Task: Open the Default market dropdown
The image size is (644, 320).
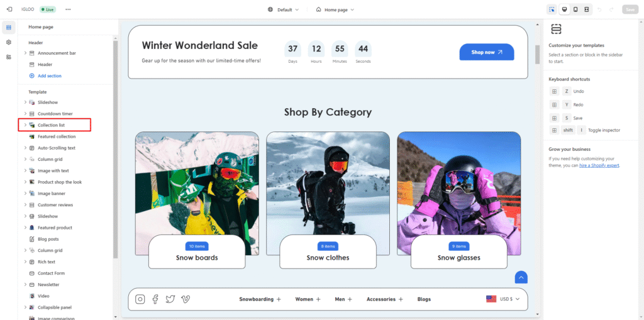Action: 283,9
